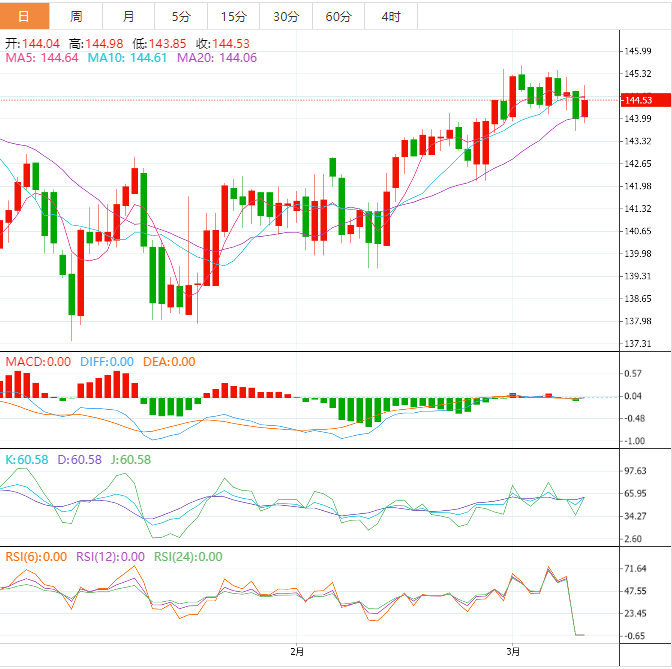The image size is (672, 669).
Task: Open the 月 monthly chart tab
Action: pyautogui.click(x=129, y=16)
